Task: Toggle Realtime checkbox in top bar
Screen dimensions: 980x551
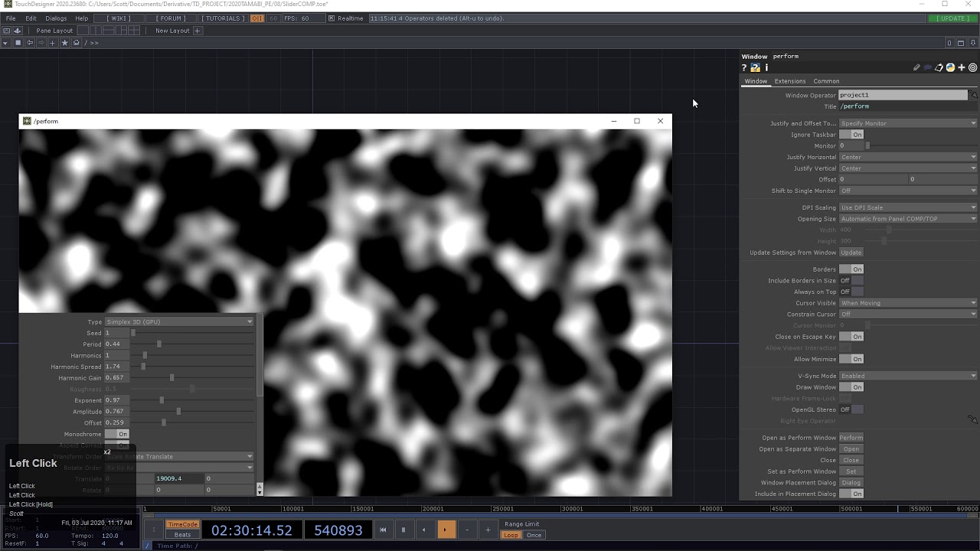Action: [x=332, y=18]
